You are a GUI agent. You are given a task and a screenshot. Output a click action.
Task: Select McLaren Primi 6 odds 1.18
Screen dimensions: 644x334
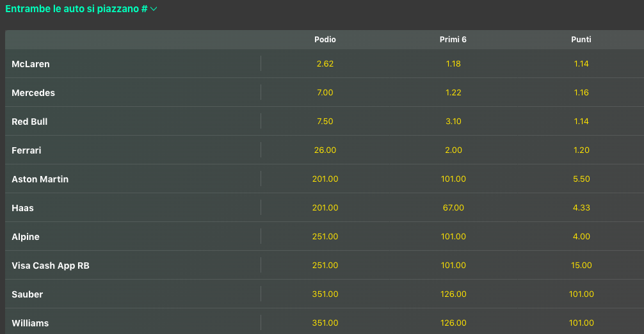(x=453, y=64)
